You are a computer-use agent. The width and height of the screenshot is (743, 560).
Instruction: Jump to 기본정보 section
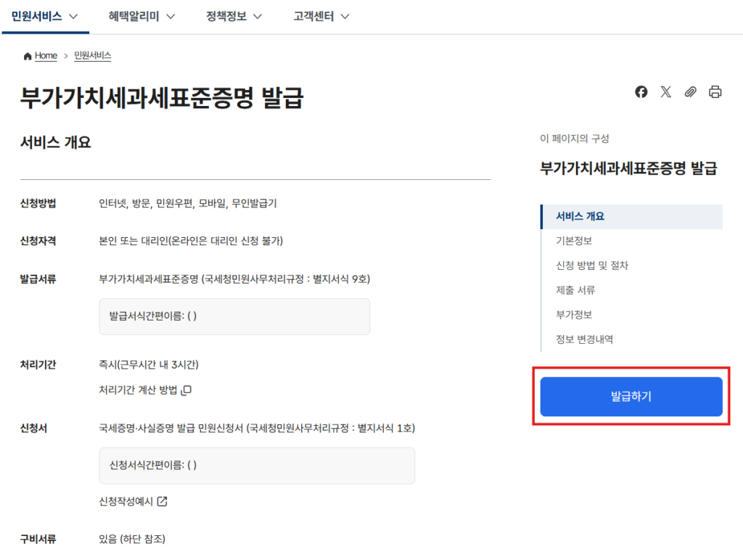574,241
